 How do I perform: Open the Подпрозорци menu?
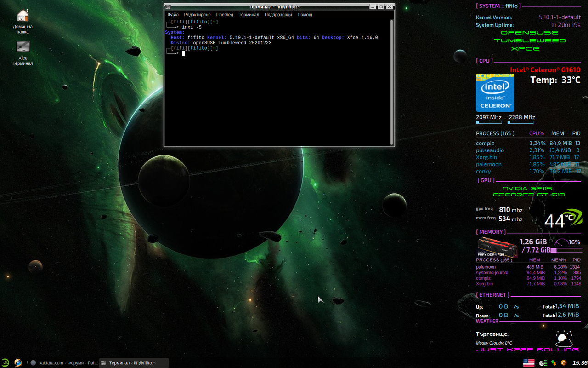point(278,15)
